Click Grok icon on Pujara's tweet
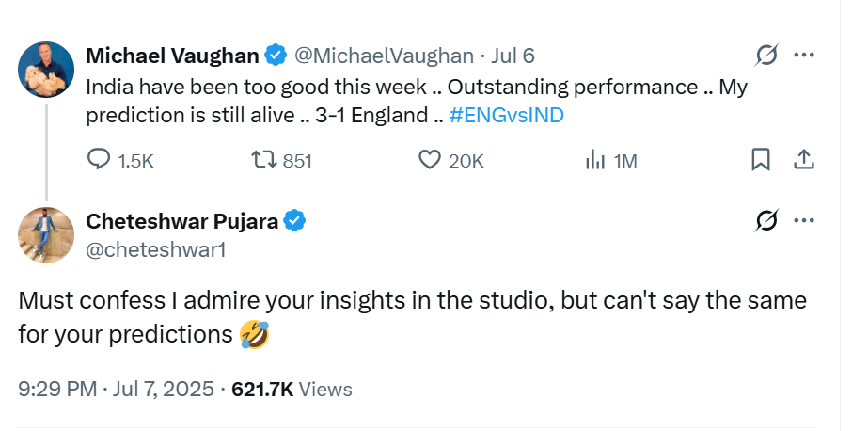 pyautogui.click(x=766, y=221)
